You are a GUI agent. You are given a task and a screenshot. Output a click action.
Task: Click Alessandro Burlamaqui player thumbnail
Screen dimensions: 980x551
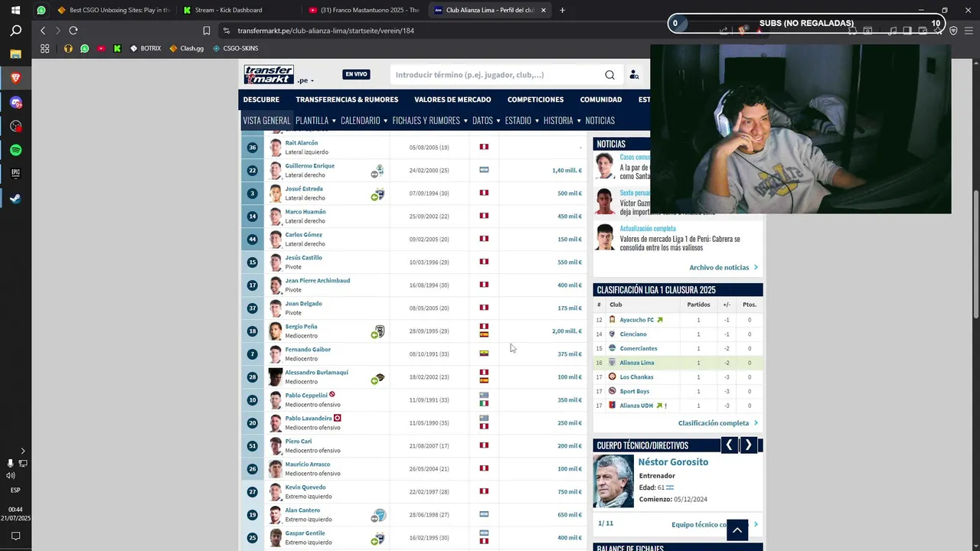coord(276,377)
